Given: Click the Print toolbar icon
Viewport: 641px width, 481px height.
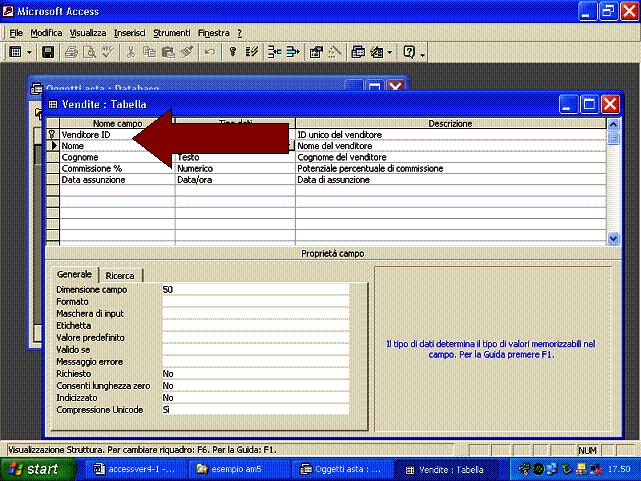Looking at the screenshot, I should point(71,52).
